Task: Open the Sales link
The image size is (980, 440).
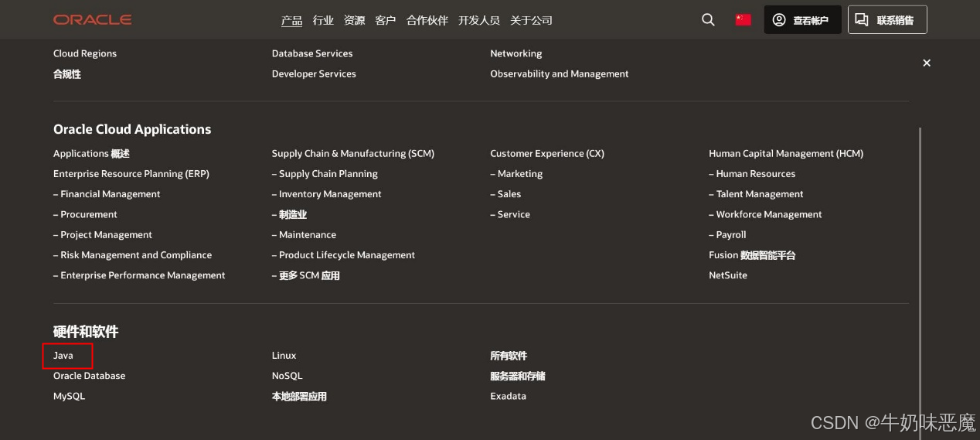Action: pyautogui.click(x=505, y=194)
